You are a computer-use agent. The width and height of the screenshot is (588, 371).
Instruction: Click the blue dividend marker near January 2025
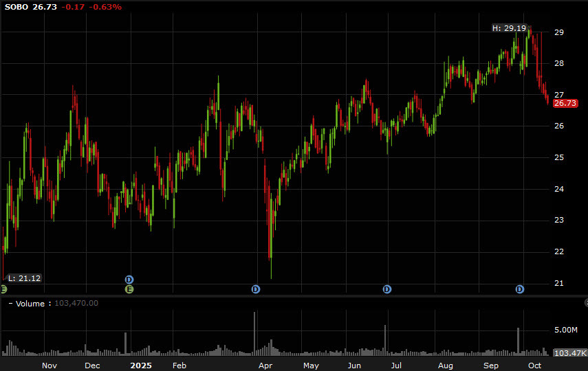click(129, 279)
